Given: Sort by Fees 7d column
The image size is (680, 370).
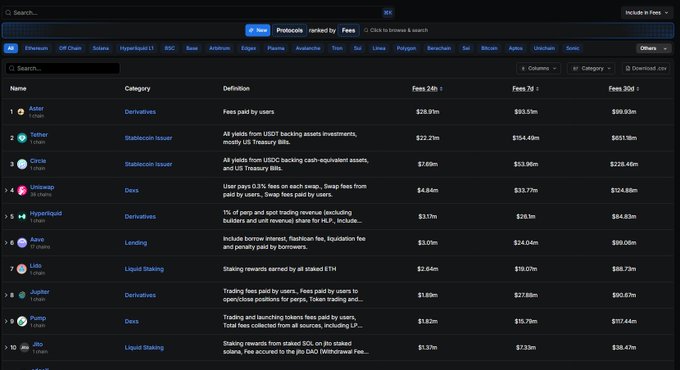Looking at the screenshot, I should click(525, 88).
